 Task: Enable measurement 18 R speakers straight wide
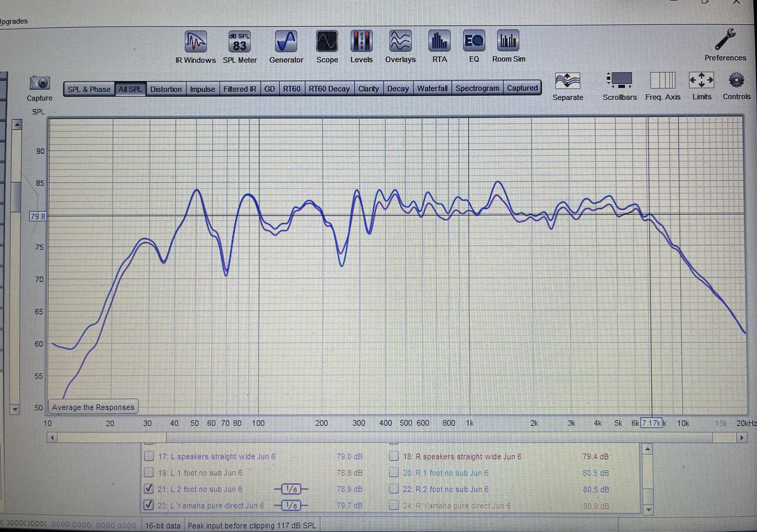(394, 456)
